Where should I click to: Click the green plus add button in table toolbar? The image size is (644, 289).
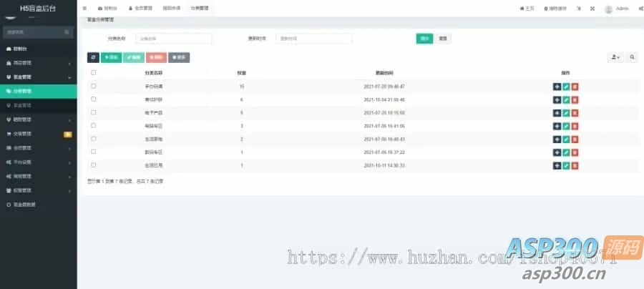(112, 57)
